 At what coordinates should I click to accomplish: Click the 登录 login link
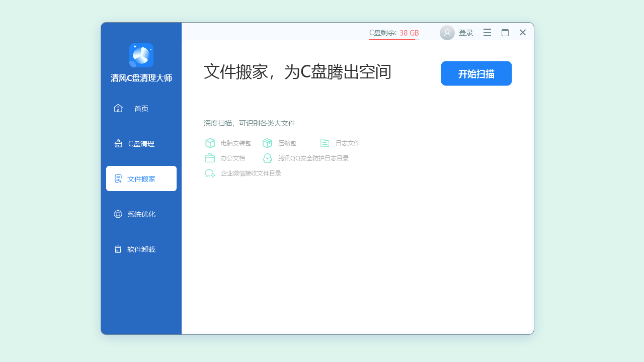[466, 32]
